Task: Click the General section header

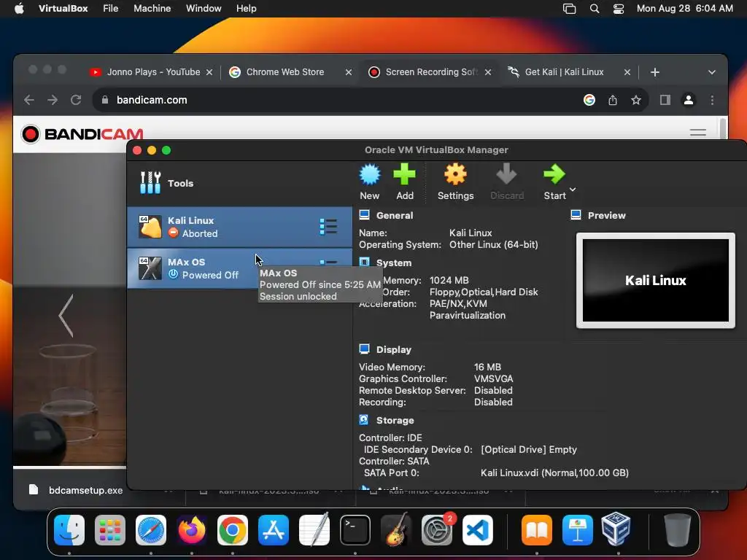Action: pos(395,215)
